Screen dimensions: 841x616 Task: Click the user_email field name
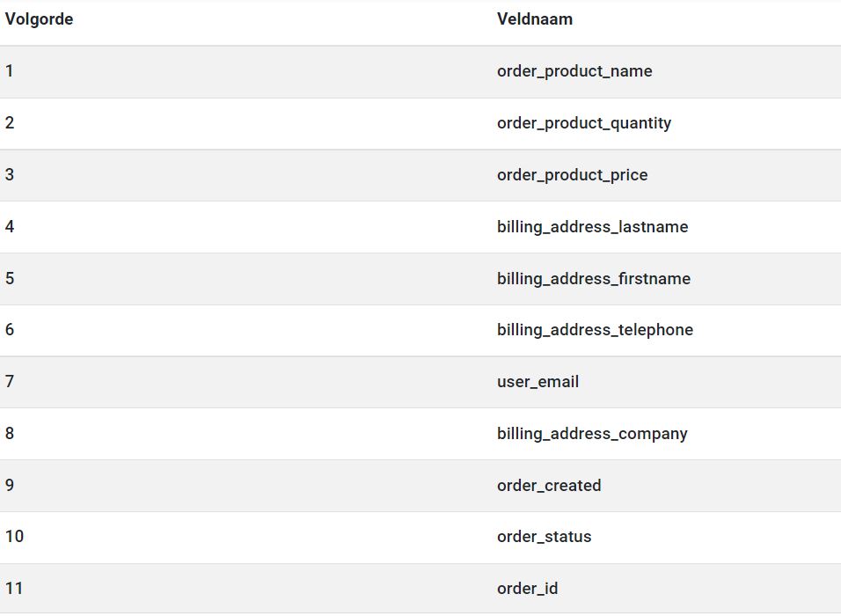click(x=538, y=382)
